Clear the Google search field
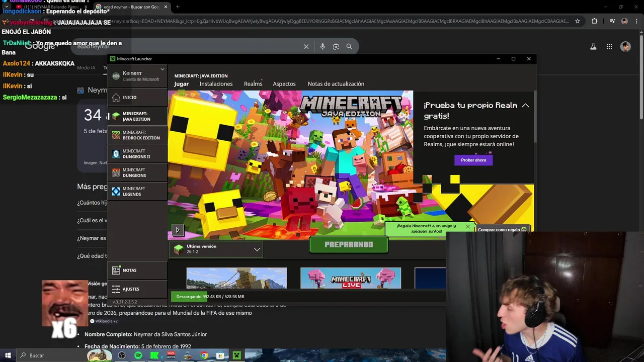 coord(306,46)
